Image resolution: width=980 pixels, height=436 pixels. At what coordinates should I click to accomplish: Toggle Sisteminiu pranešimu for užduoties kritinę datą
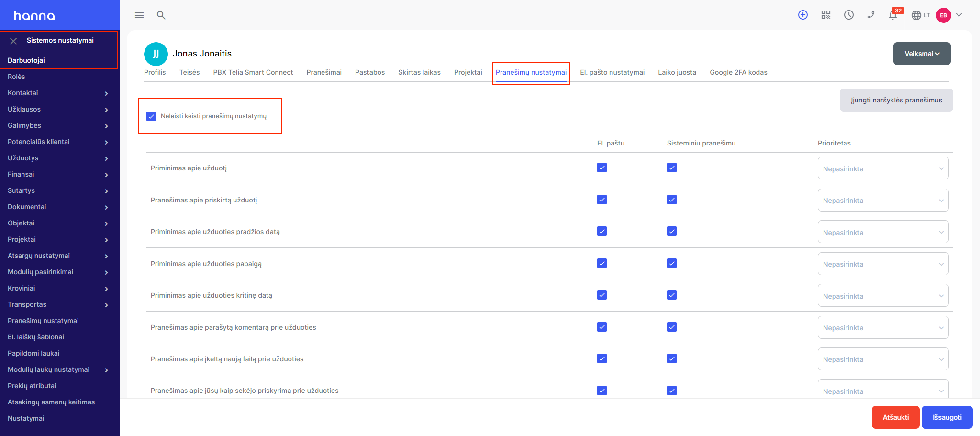(672, 295)
